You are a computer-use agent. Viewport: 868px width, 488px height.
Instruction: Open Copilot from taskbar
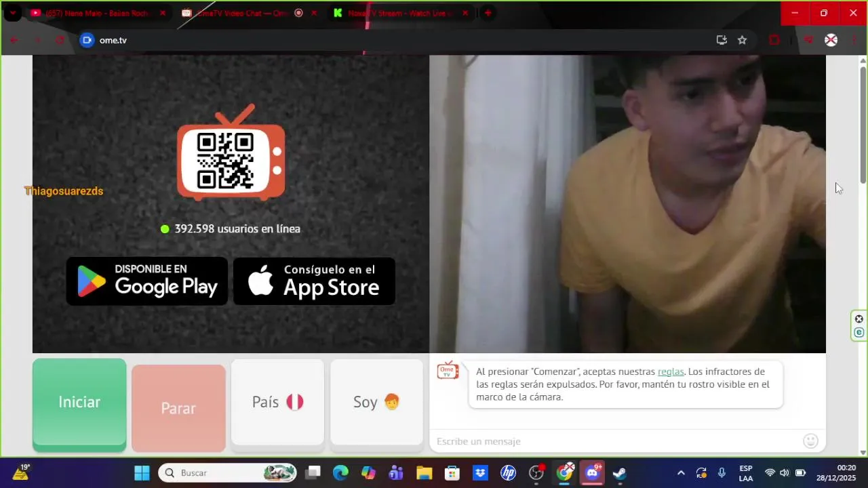(x=368, y=473)
